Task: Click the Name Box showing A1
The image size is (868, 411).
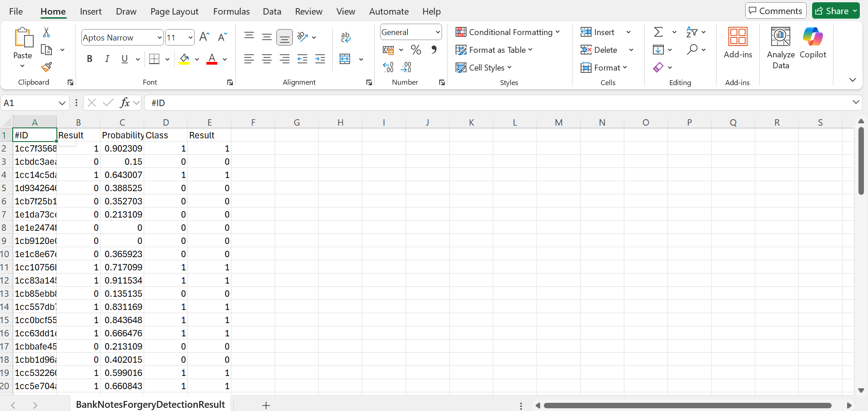Action: [30, 103]
